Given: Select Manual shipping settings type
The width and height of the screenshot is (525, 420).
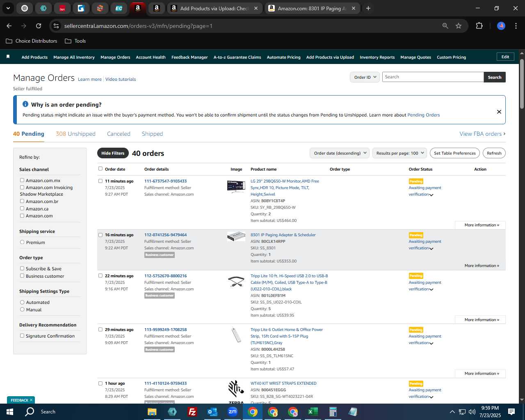Looking at the screenshot, I should (x=22, y=309).
